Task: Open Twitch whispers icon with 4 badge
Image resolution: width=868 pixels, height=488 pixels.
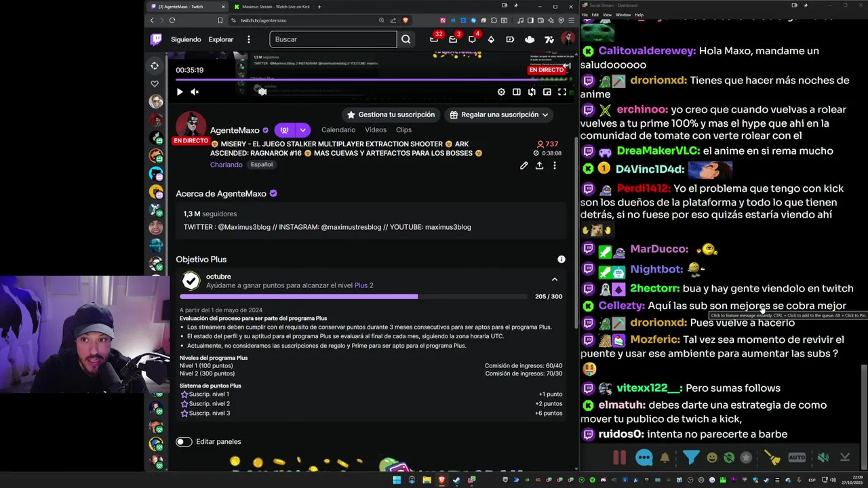Action: (472, 39)
